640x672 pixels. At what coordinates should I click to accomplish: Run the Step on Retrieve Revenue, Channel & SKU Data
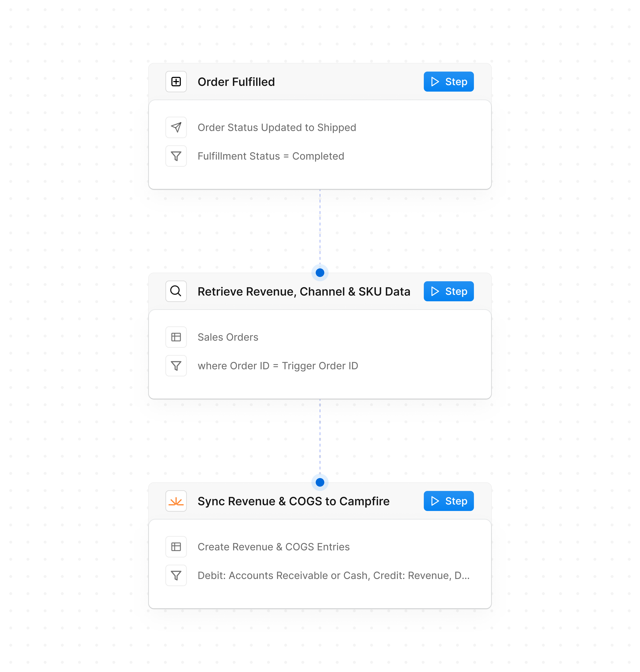pos(448,291)
